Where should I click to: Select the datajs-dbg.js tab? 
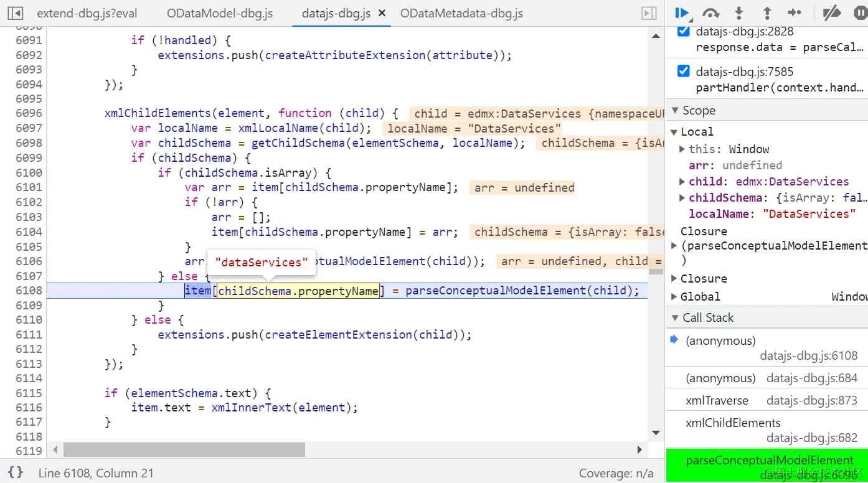click(336, 13)
